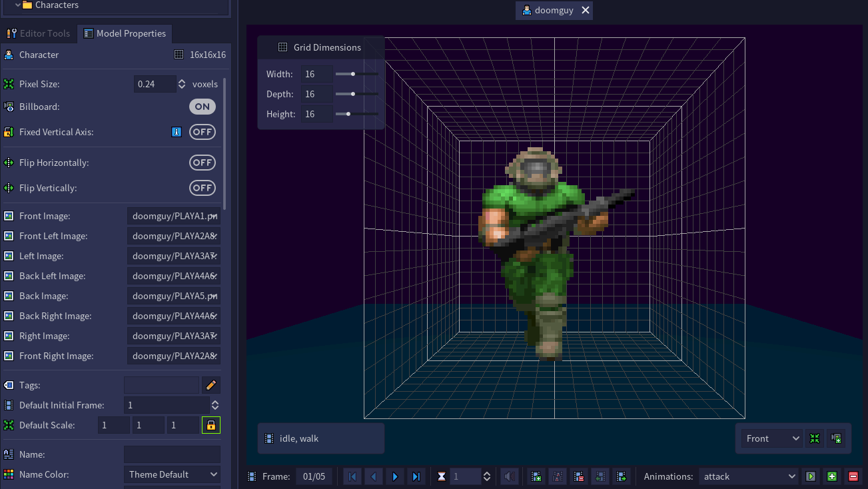
Task: Collapse the Characters folder in the tree
Action: pos(17,5)
